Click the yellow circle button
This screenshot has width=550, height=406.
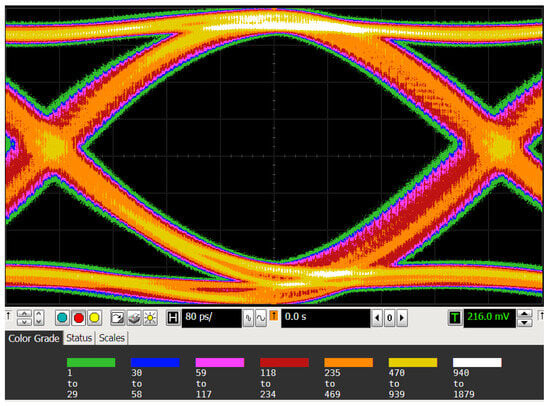[x=95, y=318]
